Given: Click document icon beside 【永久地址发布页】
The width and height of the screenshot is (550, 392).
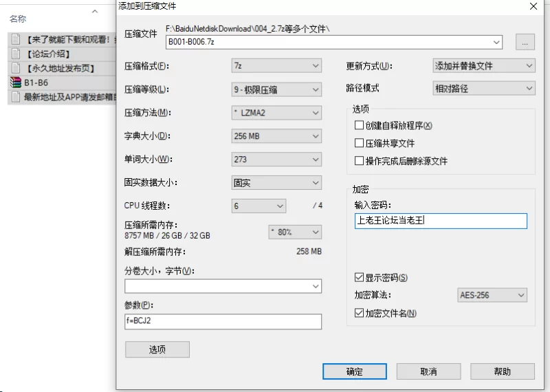Looking at the screenshot, I should 15,68.
